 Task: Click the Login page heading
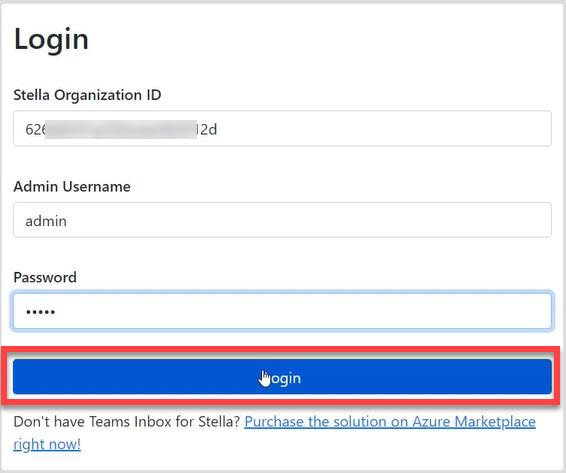[51, 39]
